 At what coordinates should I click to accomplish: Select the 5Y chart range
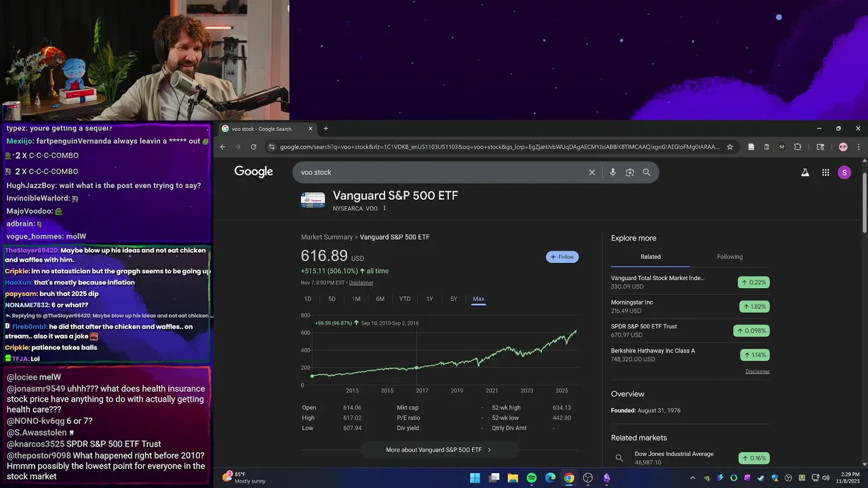[x=454, y=299]
